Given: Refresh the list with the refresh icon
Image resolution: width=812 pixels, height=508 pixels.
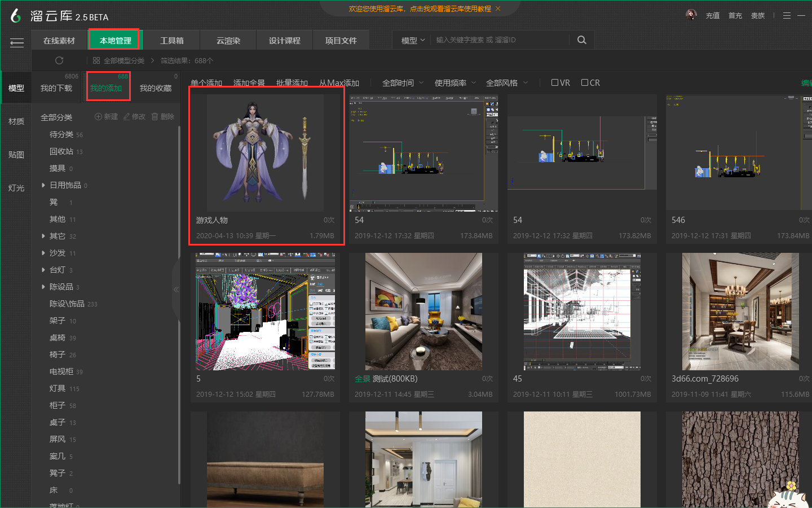Looking at the screenshot, I should 59,60.
